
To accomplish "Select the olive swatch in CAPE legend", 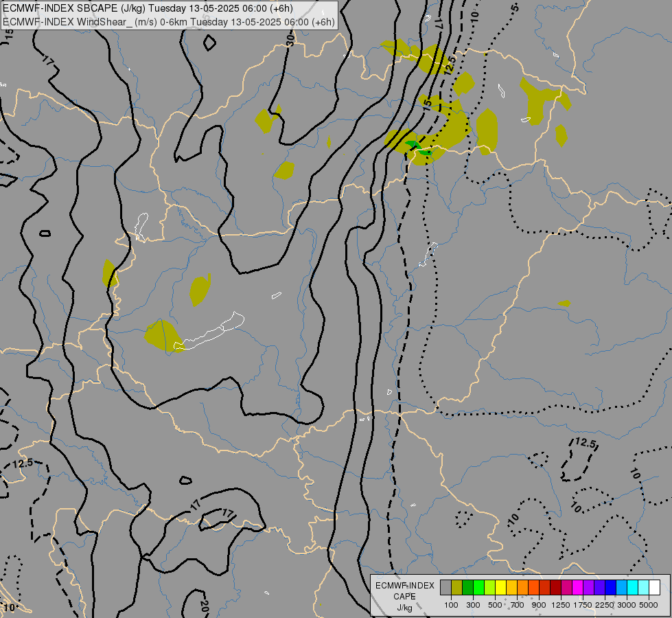I will (x=457, y=588).
